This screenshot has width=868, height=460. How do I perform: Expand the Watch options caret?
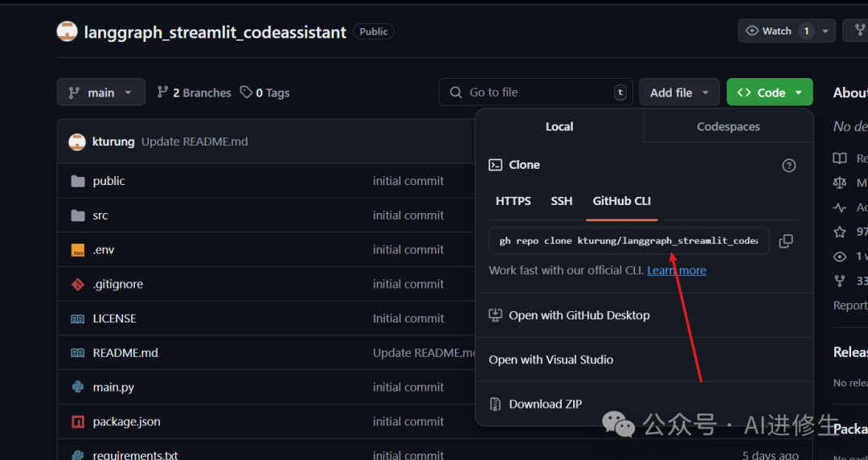[825, 31]
